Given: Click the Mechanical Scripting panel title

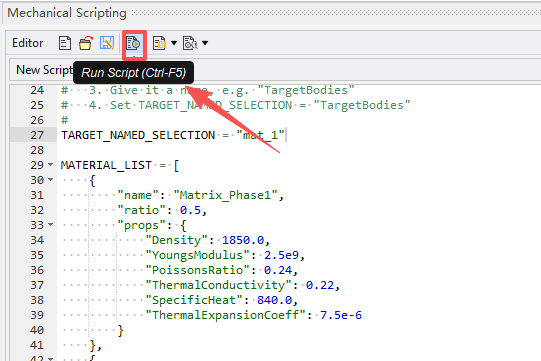Looking at the screenshot, I should [x=67, y=13].
